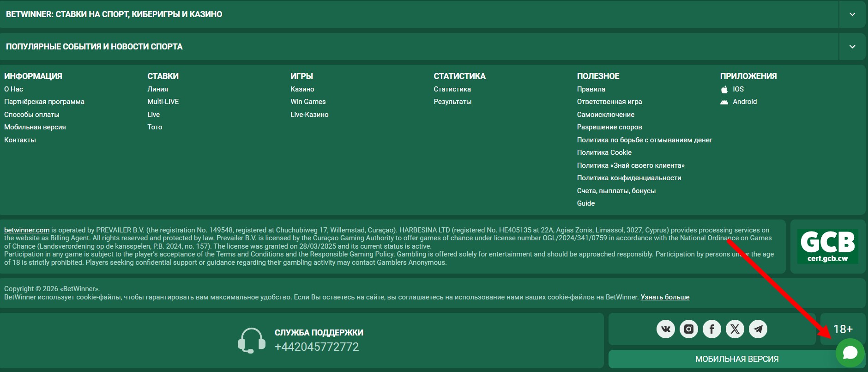Open the Партнёрская программа page
Viewport: 868px width, 372px height.
pos(44,102)
